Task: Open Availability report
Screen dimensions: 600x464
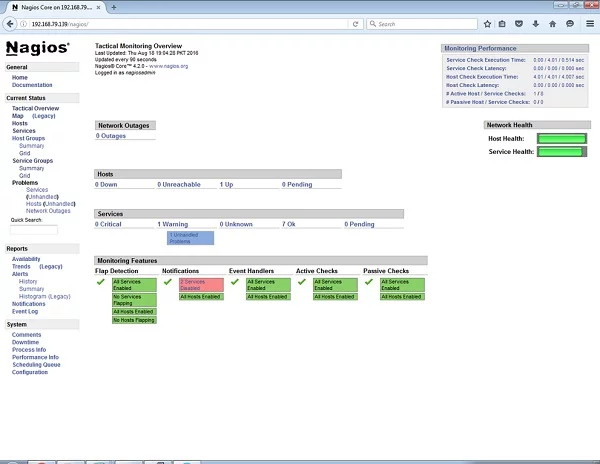Action: (26, 259)
